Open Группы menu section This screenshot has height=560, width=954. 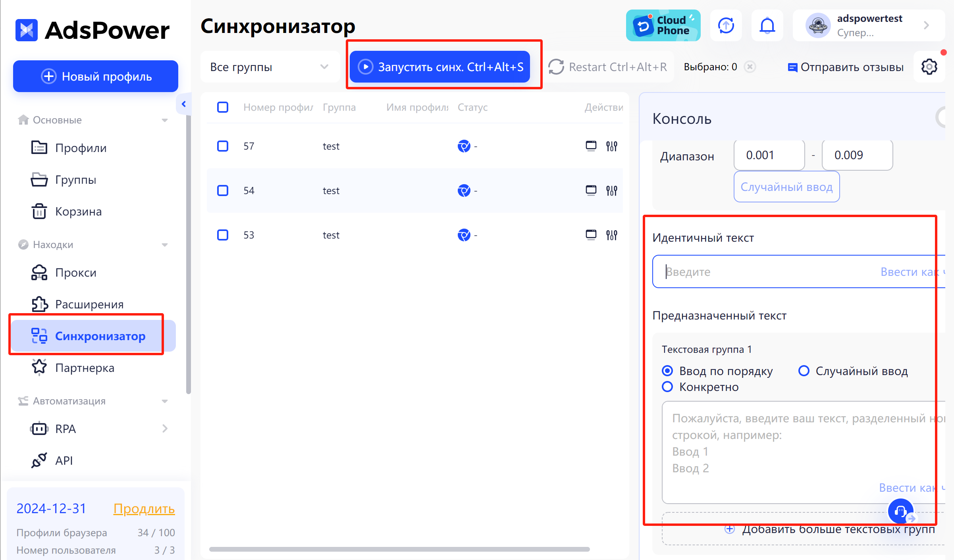(x=75, y=179)
